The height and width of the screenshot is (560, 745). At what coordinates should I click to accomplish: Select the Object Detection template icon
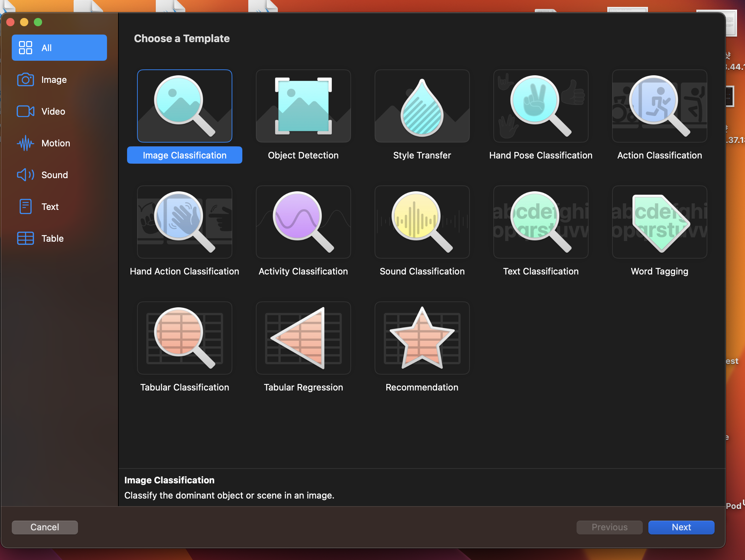pos(303,106)
